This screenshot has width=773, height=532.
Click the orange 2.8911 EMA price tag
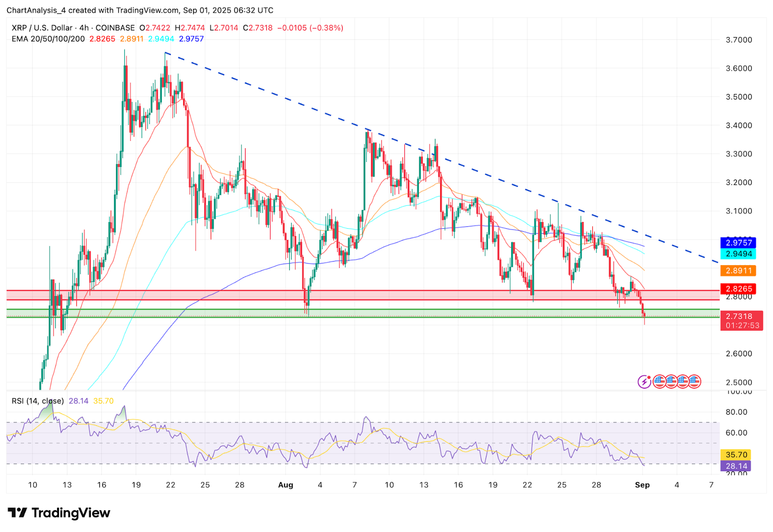738,271
